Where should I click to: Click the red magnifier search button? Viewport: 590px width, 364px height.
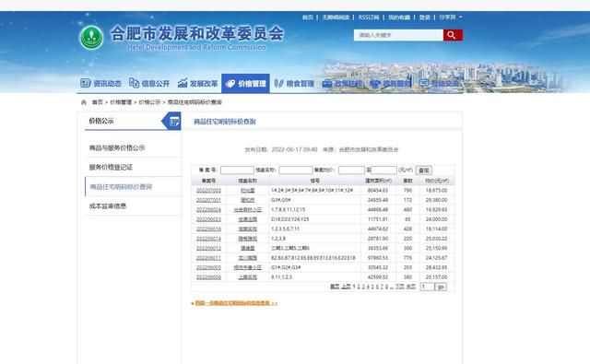pyautogui.click(x=453, y=35)
